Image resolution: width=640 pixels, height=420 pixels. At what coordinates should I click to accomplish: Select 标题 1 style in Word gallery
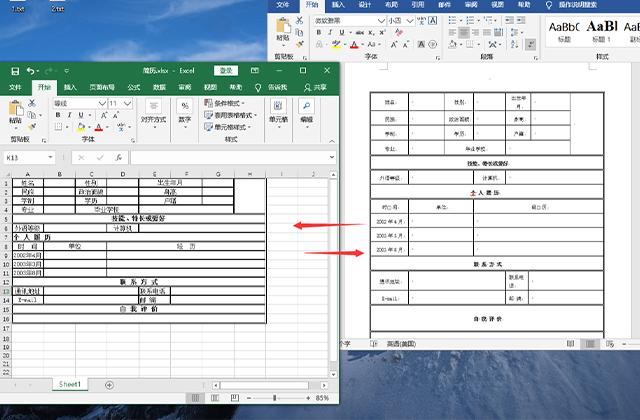(x=602, y=31)
